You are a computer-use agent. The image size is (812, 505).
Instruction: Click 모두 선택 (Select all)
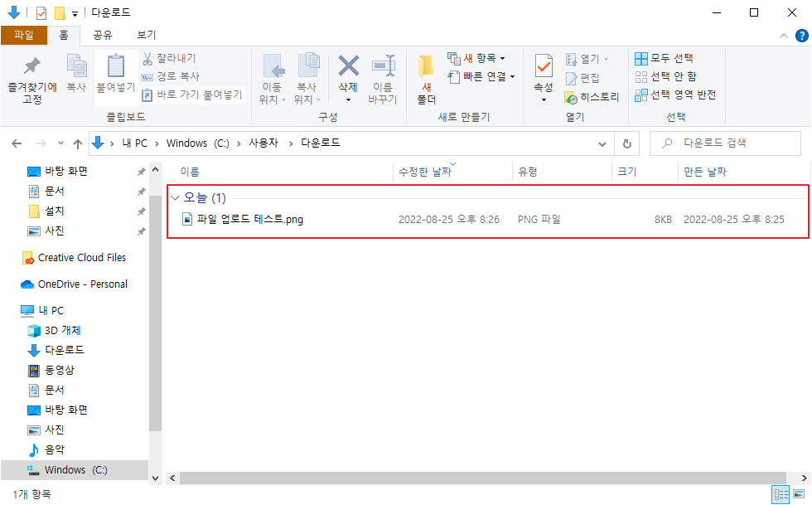(664, 58)
